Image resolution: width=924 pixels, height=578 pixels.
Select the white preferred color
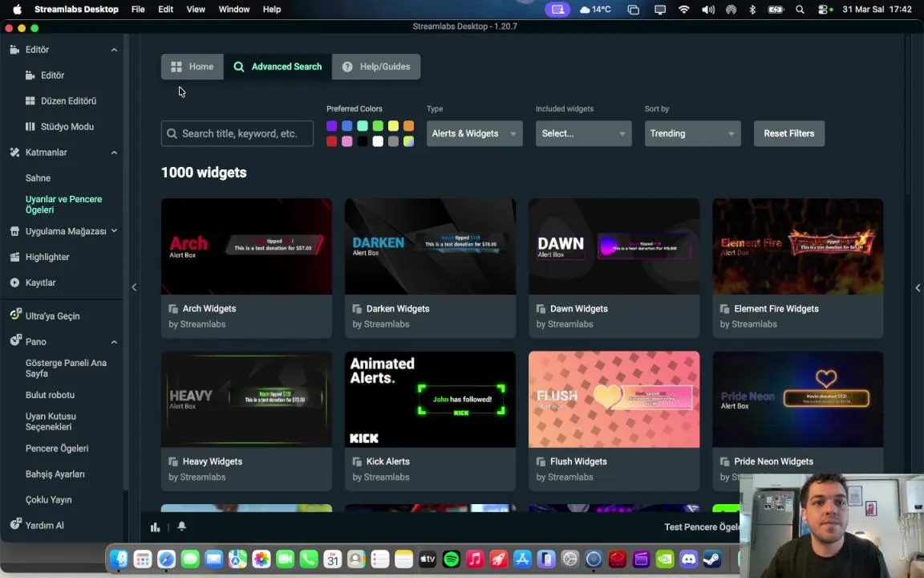point(378,141)
